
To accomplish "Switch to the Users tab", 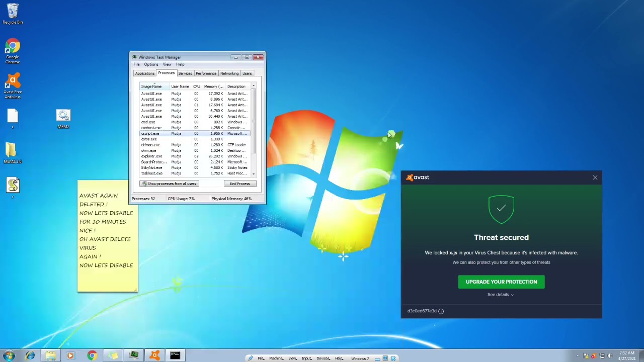I will (247, 73).
